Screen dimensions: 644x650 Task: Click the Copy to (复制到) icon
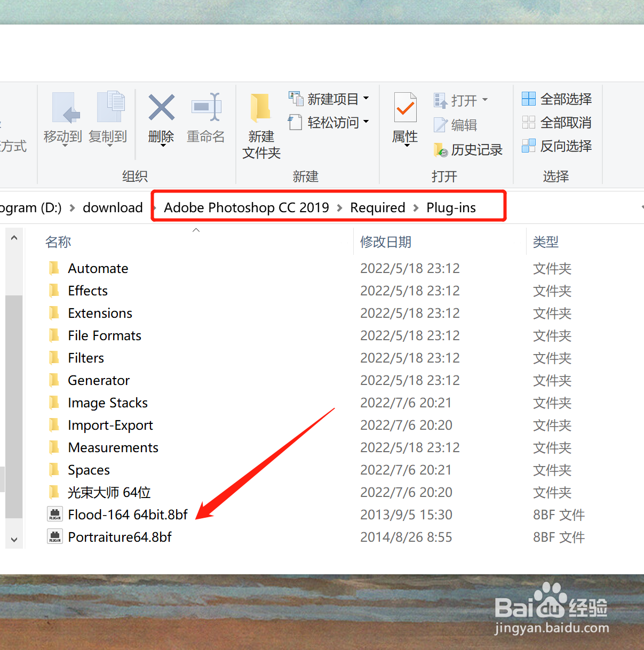(x=110, y=107)
